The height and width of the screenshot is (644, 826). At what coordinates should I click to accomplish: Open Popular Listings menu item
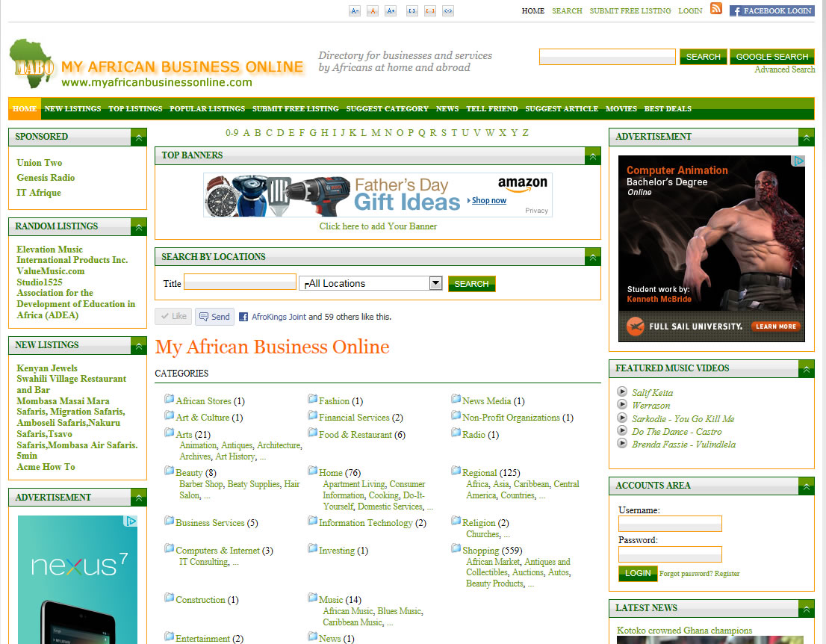click(x=207, y=108)
